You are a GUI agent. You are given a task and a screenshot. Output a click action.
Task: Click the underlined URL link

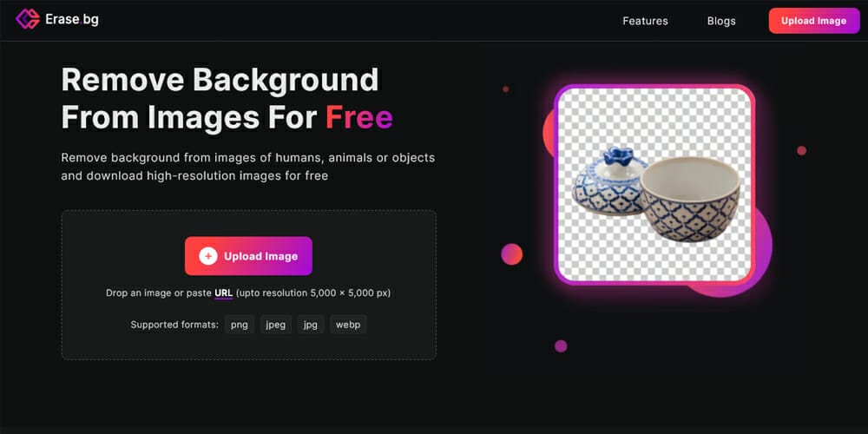pyautogui.click(x=224, y=293)
